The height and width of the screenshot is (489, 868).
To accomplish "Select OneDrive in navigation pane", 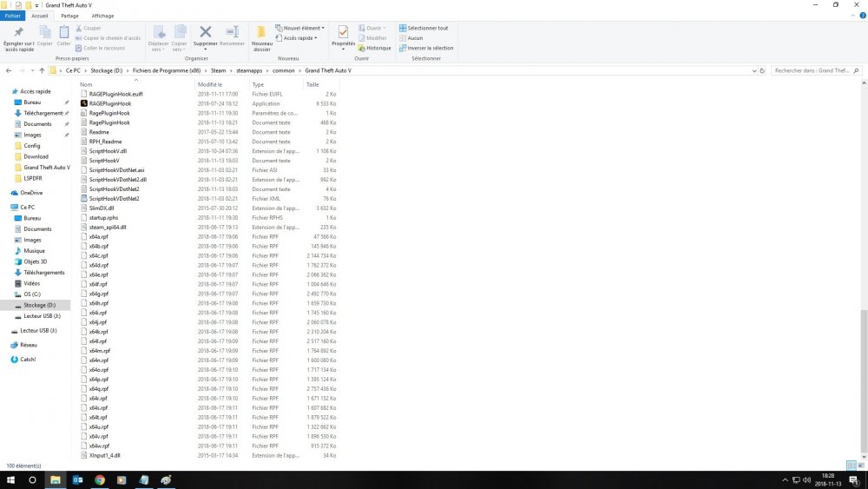I will tap(31, 193).
